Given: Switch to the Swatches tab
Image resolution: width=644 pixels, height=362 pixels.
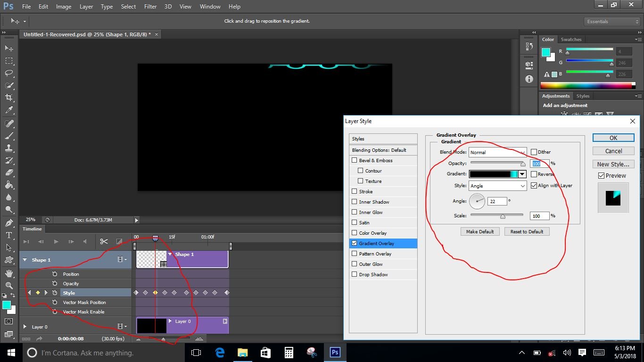Looking at the screenshot, I should click(x=571, y=40).
